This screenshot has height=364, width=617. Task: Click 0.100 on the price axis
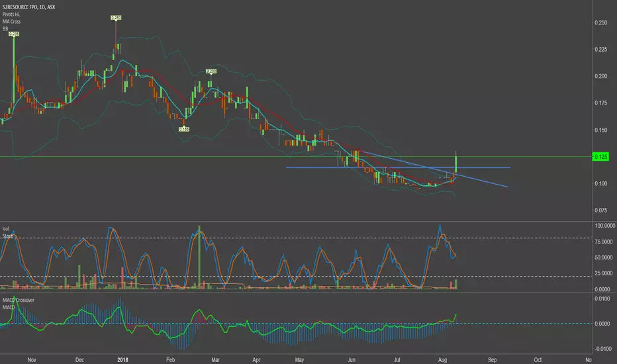pyautogui.click(x=600, y=183)
